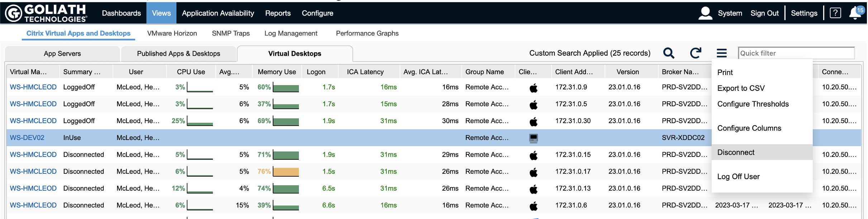The height and width of the screenshot is (219, 868).
Task: Switch to the App Servers tab
Action: 62,54
